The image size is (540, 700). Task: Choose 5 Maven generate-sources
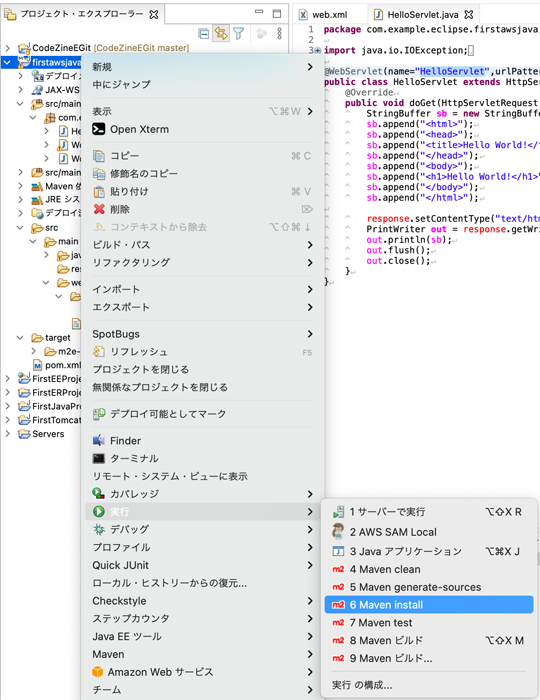point(429,587)
